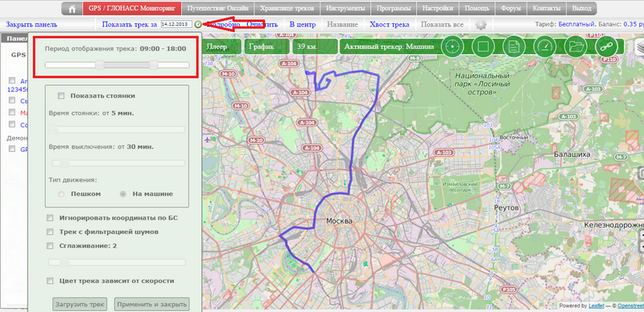This screenshot has height=312, width=644.
Task: Click the home icon in navigation bar
Action: 72,9
